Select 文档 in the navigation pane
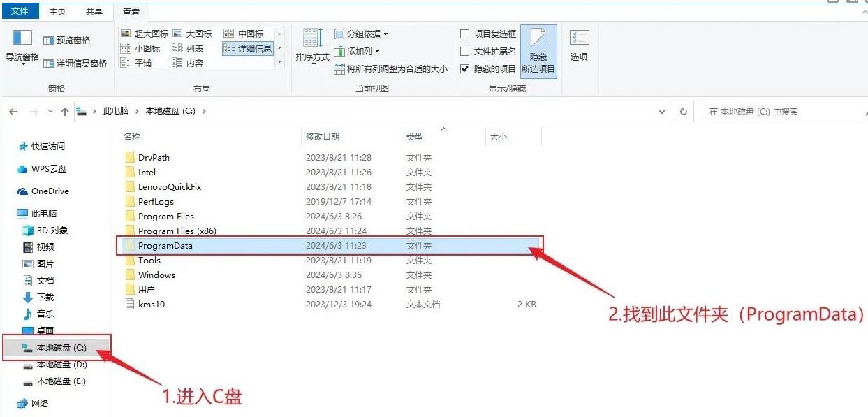 point(38,281)
